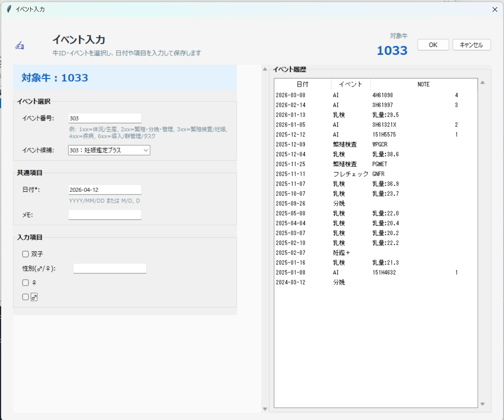Focus the イベント番号 input field

[x=105, y=118]
